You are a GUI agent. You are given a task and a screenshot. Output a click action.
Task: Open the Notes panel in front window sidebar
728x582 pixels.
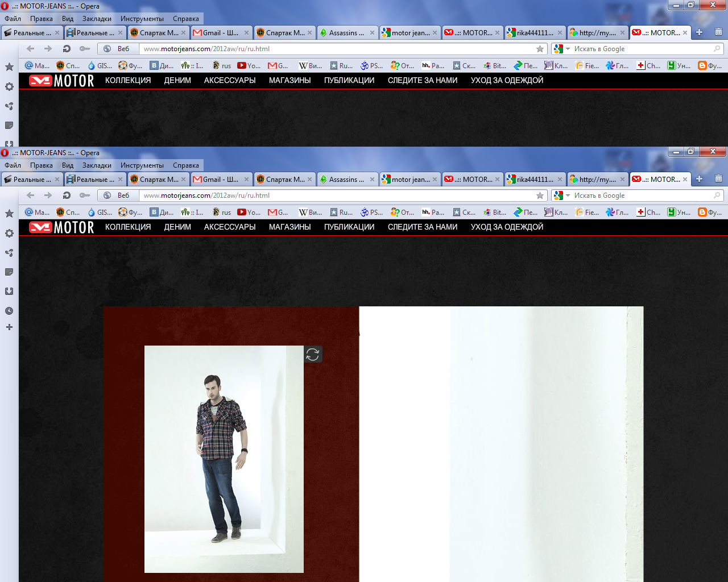tap(9, 272)
